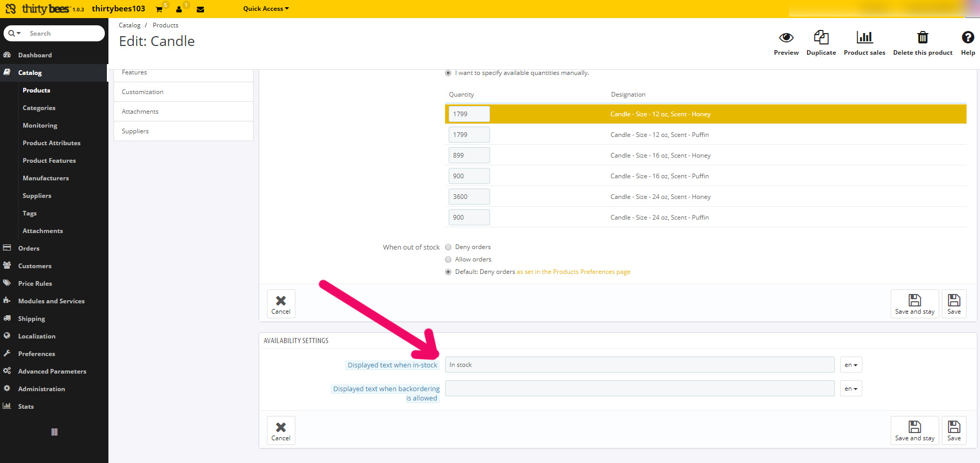Open the Suppliers product tab
This screenshot has height=463, width=980.
pyautogui.click(x=135, y=131)
